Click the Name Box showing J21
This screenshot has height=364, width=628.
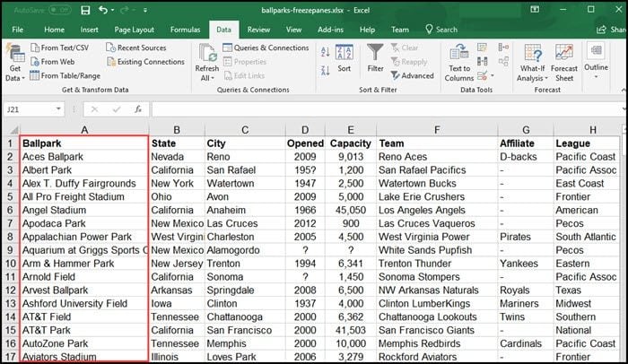[x=30, y=108]
